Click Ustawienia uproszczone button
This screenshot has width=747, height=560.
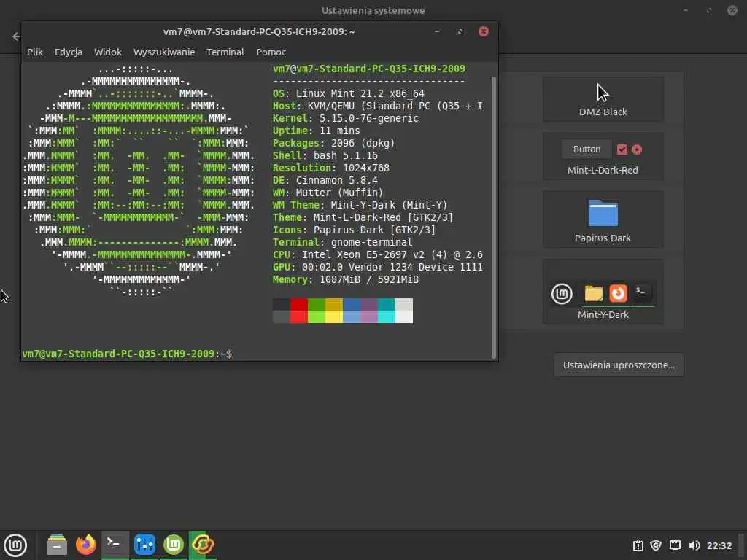pos(619,365)
